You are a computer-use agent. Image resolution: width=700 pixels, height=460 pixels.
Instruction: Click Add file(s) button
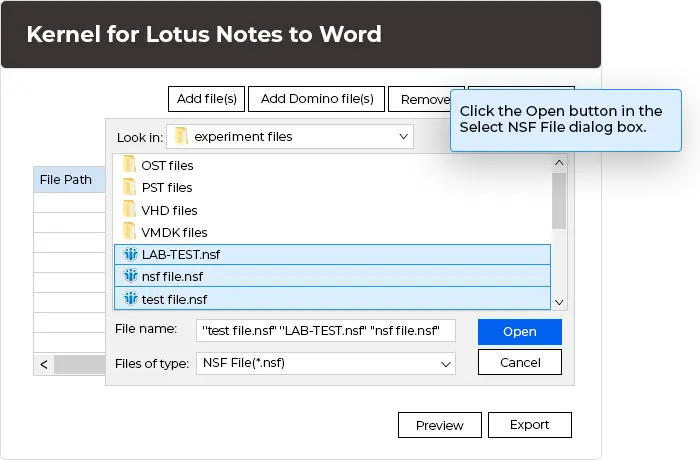tap(206, 99)
